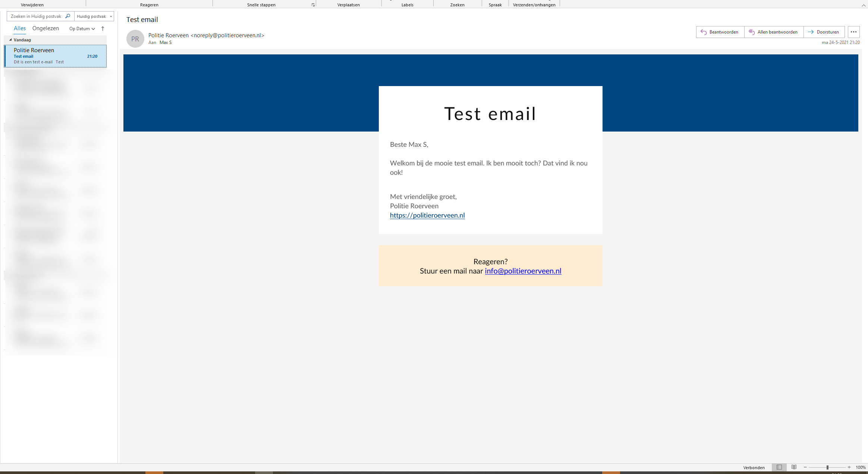868x474 pixels.
Task: Click the Zoeken in Huidig postvak field
Action: (36, 16)
